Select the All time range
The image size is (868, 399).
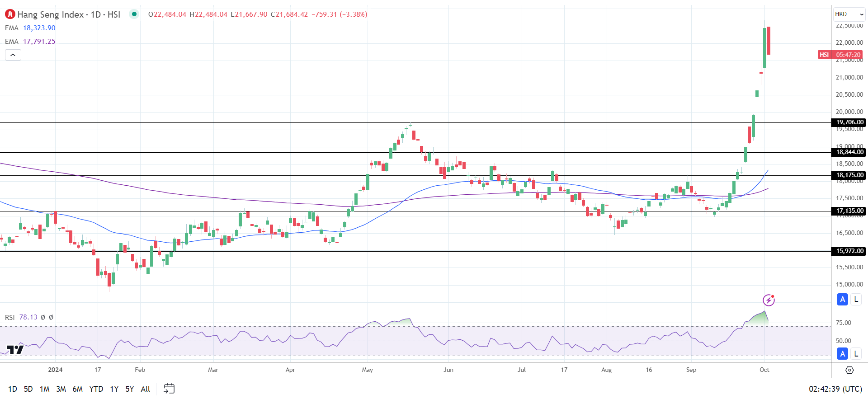[146, 389]
